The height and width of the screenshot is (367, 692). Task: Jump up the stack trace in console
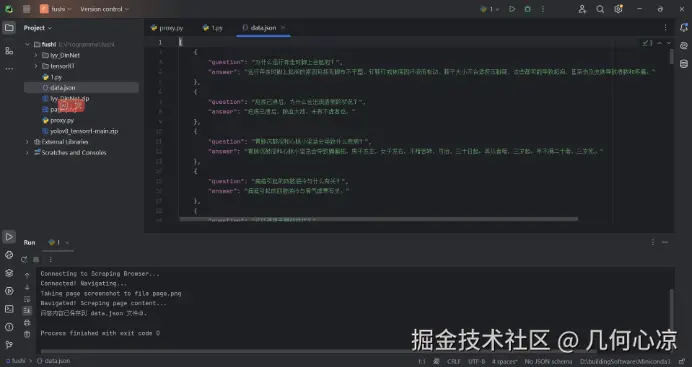[27, 275]
